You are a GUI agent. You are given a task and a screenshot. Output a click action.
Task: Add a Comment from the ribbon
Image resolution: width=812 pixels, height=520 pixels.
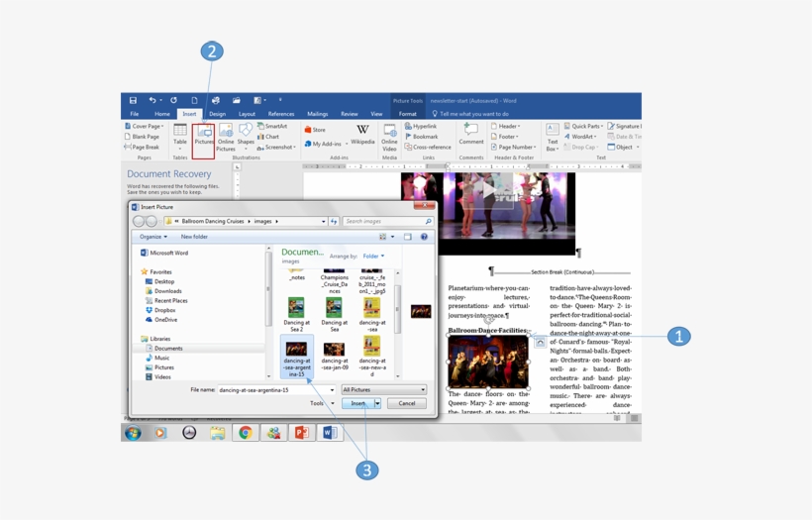pyautogui.click(x=470, y=134)
